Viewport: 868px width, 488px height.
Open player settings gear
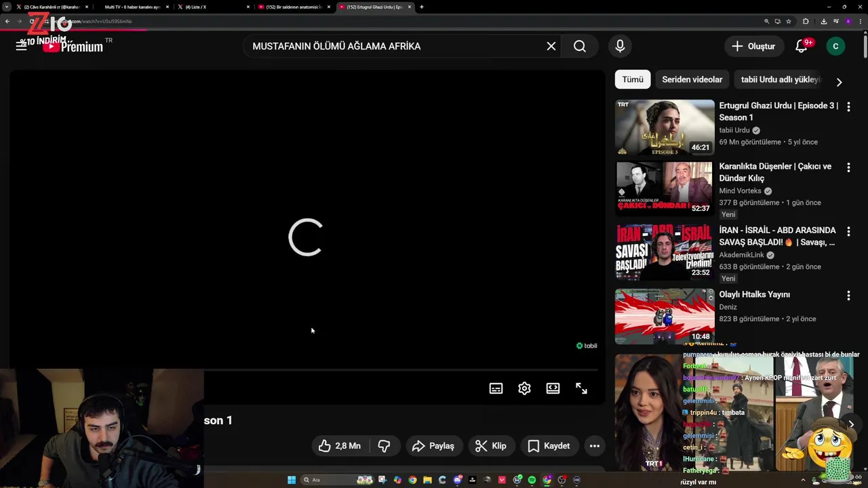pos(524,388)
